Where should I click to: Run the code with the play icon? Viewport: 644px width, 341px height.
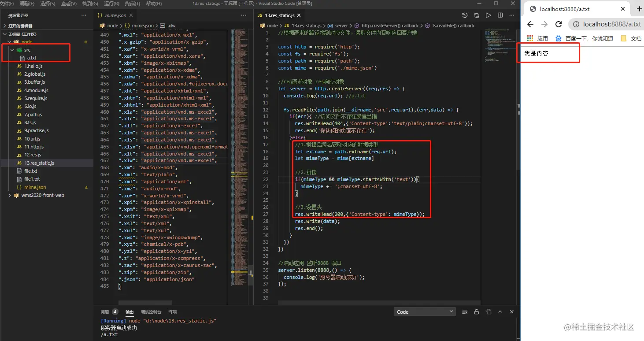pyautogui.click(x=488, y=15)
